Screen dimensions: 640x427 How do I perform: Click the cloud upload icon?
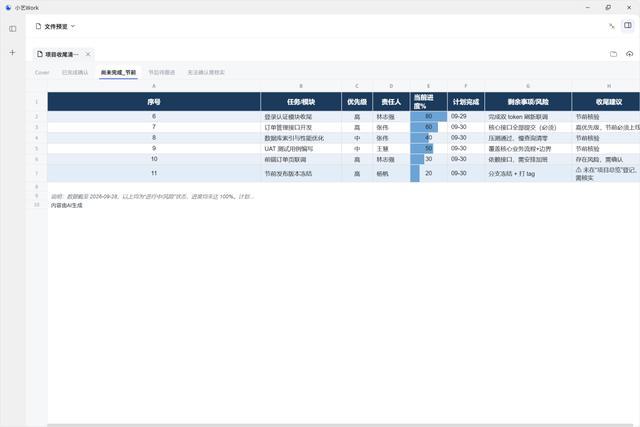point(629,54)
